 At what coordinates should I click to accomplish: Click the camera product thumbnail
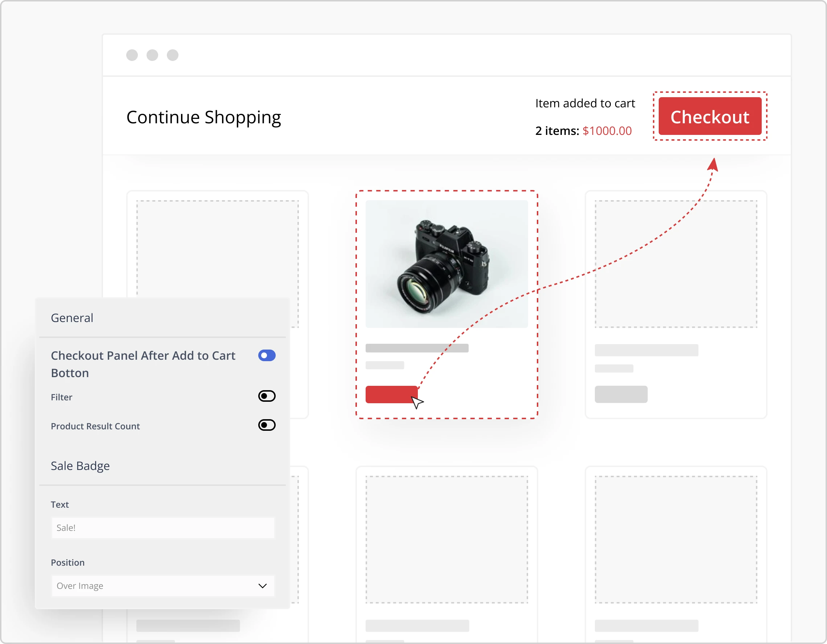click(x=447, y=264)
